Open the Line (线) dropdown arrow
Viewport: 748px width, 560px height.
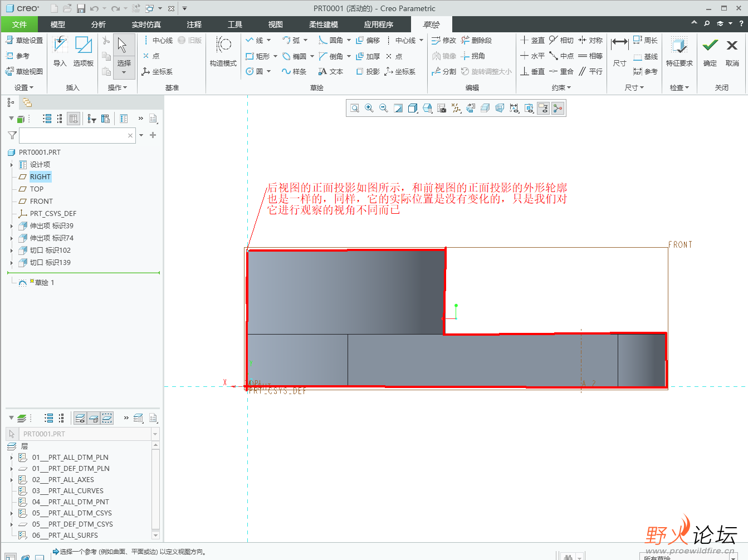(269, 40)
